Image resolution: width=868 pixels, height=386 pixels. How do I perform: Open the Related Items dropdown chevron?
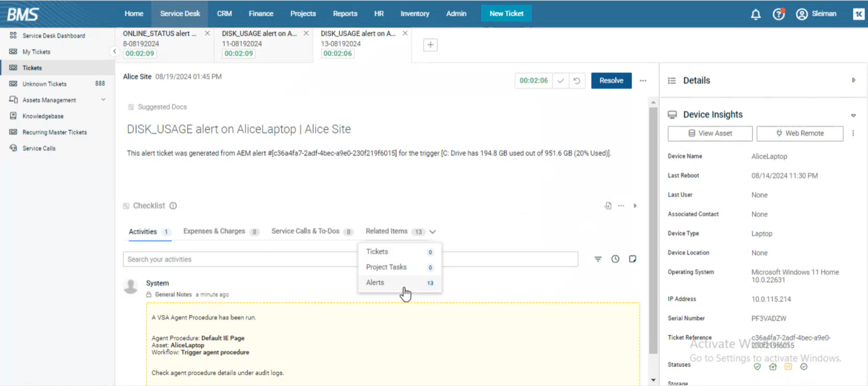(x=432, y=232)
